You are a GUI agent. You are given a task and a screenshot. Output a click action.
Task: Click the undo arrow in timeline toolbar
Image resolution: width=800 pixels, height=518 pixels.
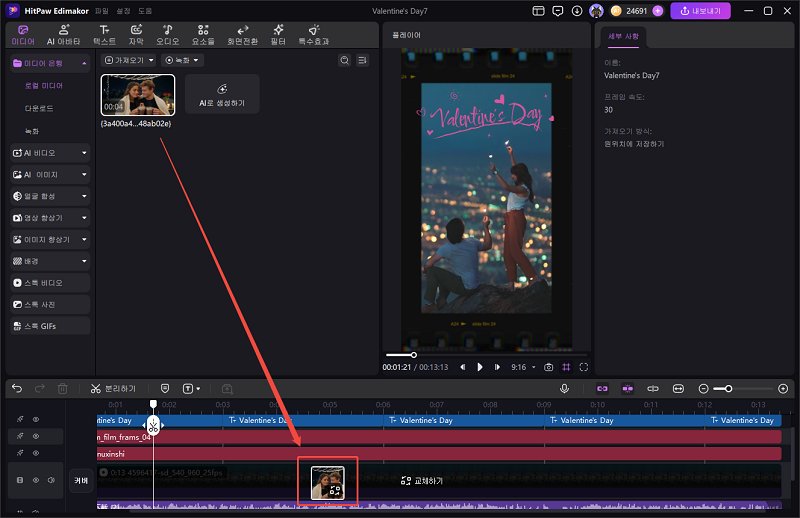(x=17, y=388)
